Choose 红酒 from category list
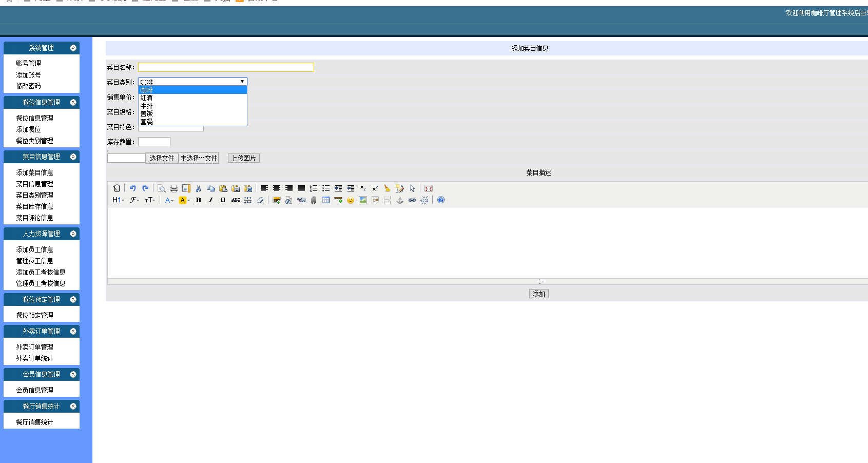868x463 pixels. tap(192, 98)
